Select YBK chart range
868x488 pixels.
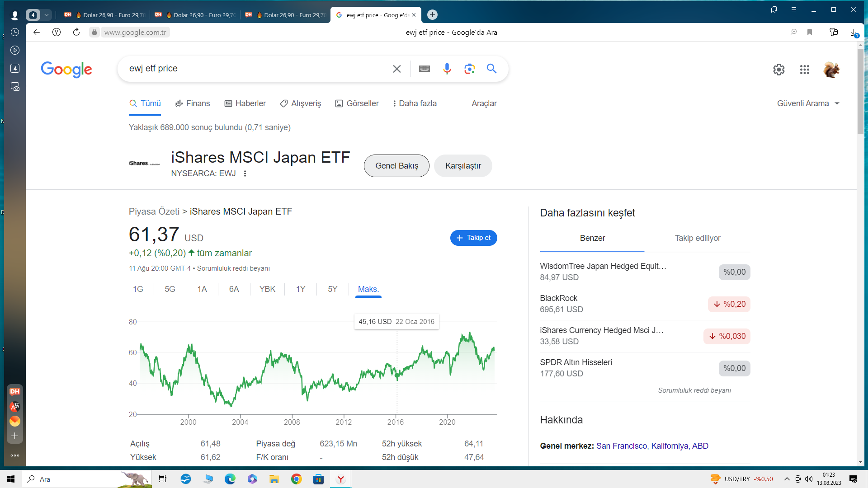[x=267, y=289]
